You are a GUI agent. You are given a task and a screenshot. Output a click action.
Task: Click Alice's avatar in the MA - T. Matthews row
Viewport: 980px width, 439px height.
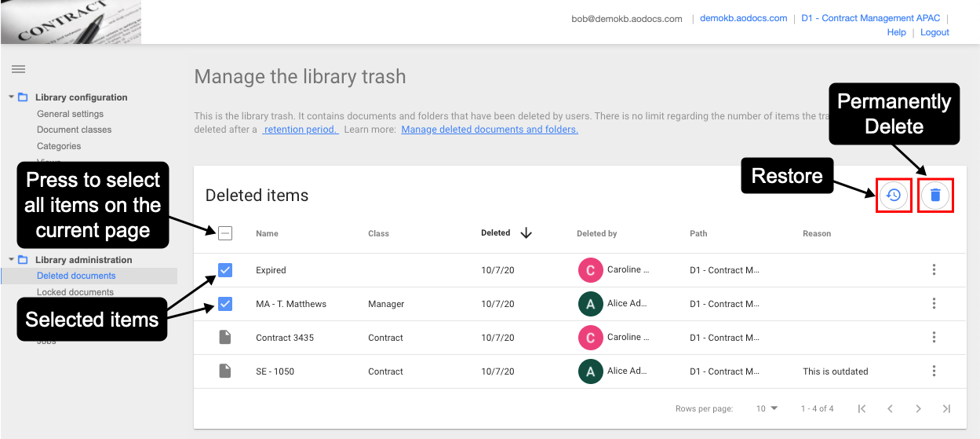tap(590, 304)
